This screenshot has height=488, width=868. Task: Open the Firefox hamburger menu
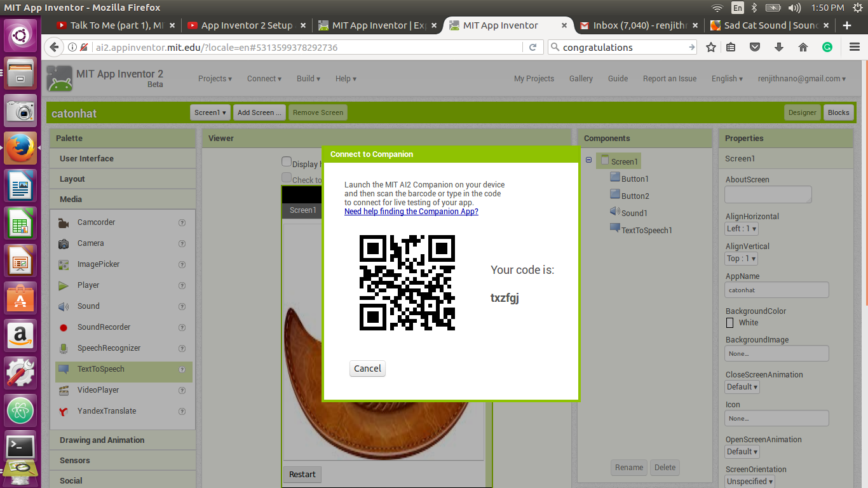tap(854, 47)
